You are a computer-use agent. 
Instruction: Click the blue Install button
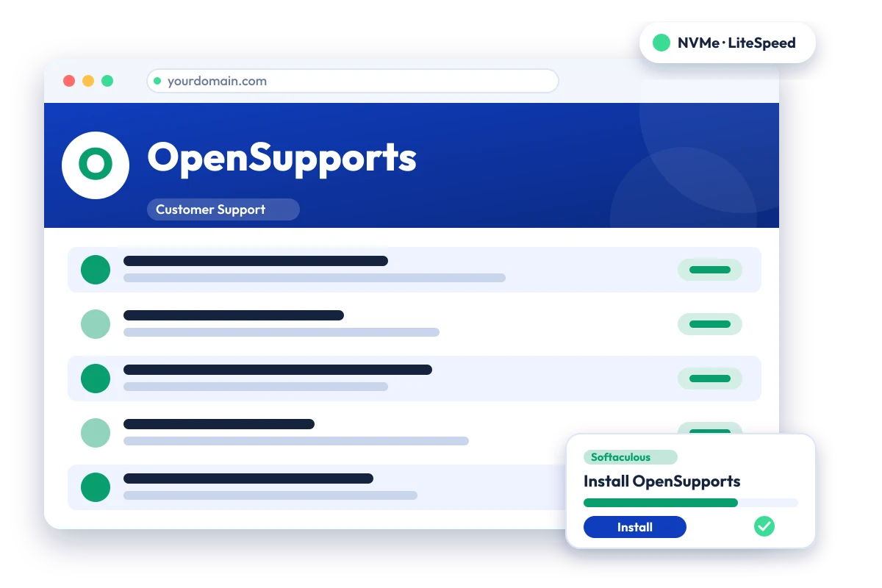coord(635,527)
